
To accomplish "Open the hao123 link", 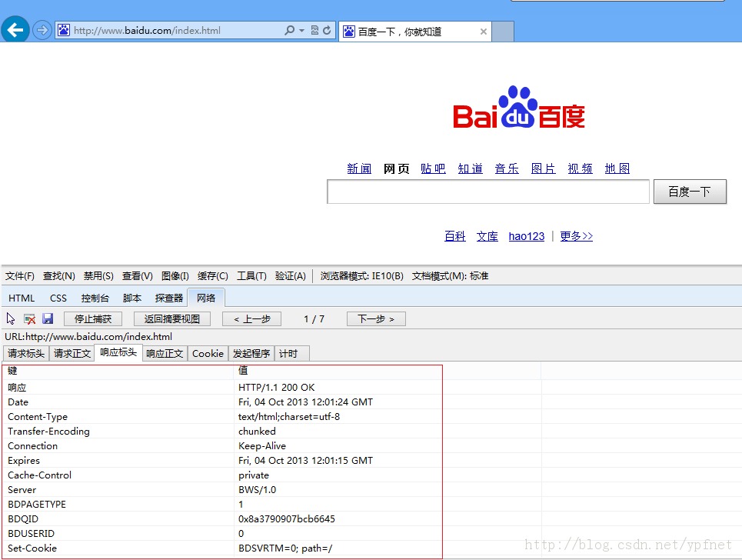I will 526,236.
